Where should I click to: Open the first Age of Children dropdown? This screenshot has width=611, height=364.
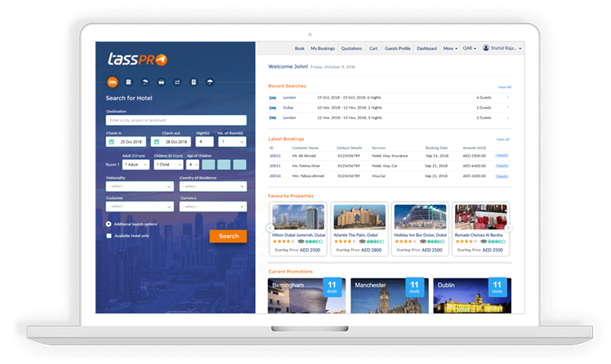coord(193,165)
